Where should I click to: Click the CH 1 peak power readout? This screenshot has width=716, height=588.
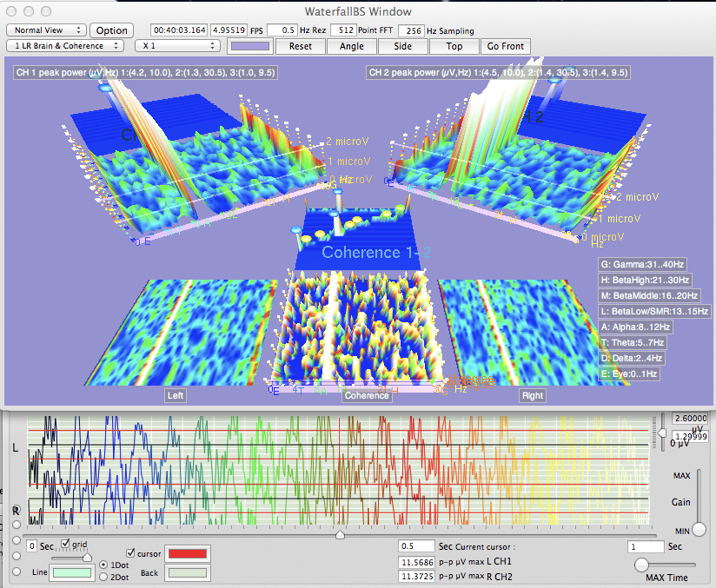pos(145,73)
